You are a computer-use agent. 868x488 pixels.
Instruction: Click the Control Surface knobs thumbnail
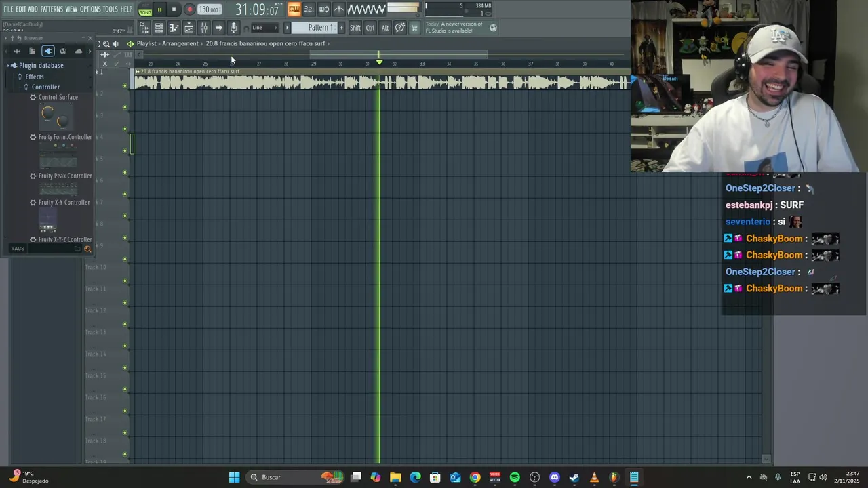tap(56, 117)
